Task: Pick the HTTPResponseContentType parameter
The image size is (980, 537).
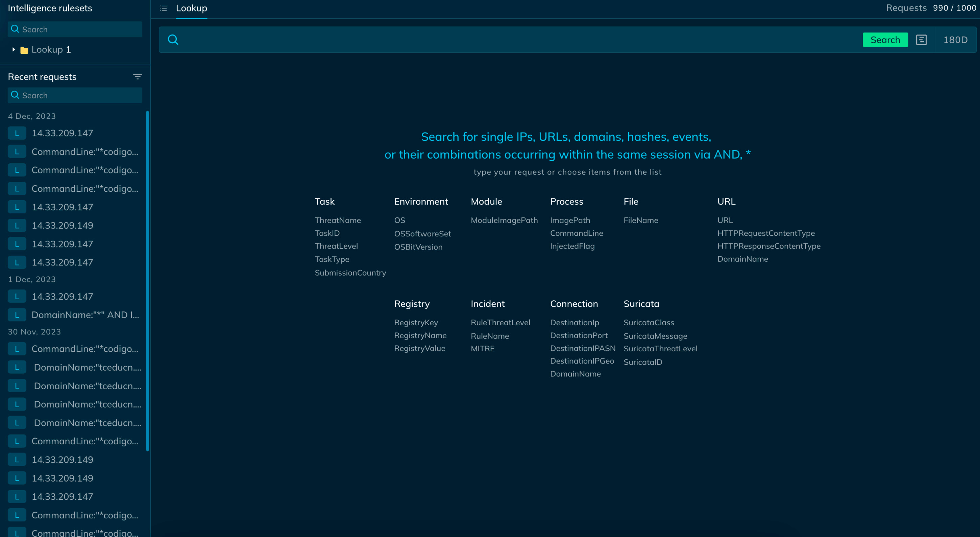Action: (768, 246)
